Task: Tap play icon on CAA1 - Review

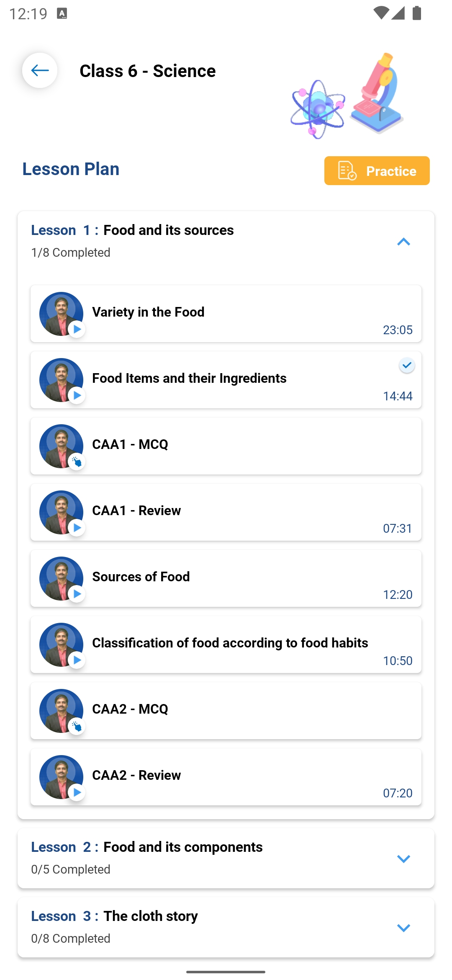Action: pos(77,528)
